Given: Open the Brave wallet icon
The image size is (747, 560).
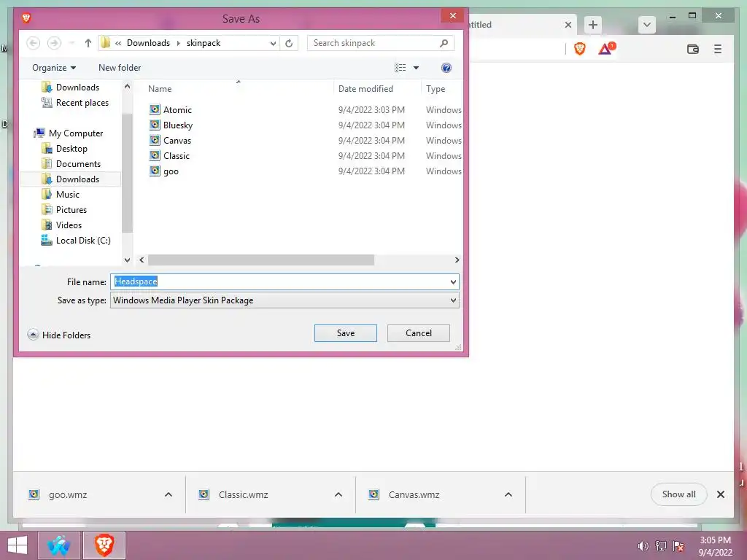Looking at the screenshot, I should click(x=693, y=49).
